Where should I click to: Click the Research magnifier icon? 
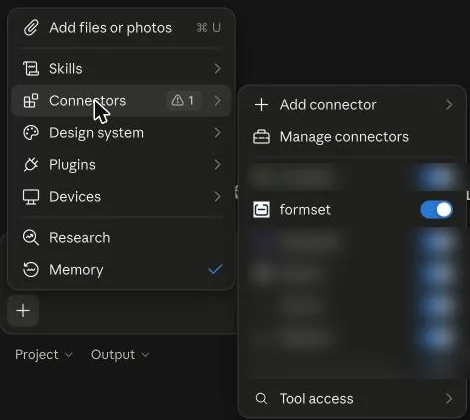31,238
